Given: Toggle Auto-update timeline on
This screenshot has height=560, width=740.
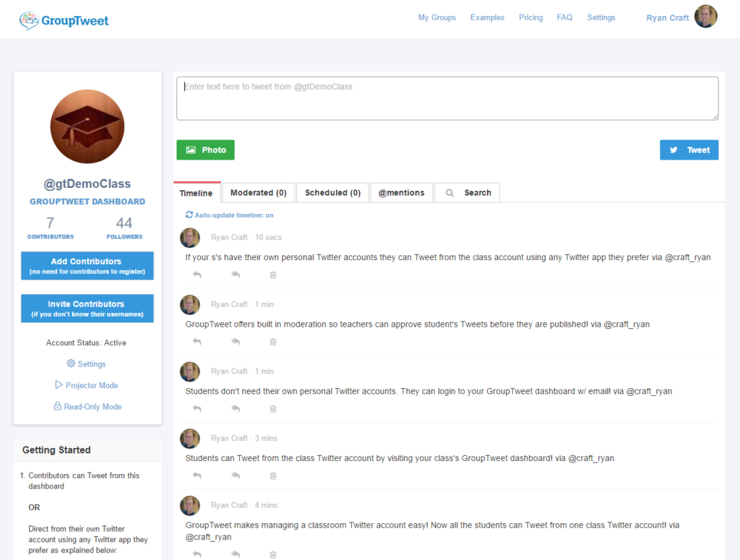Looking at the screenshot, I should (229, 215).
